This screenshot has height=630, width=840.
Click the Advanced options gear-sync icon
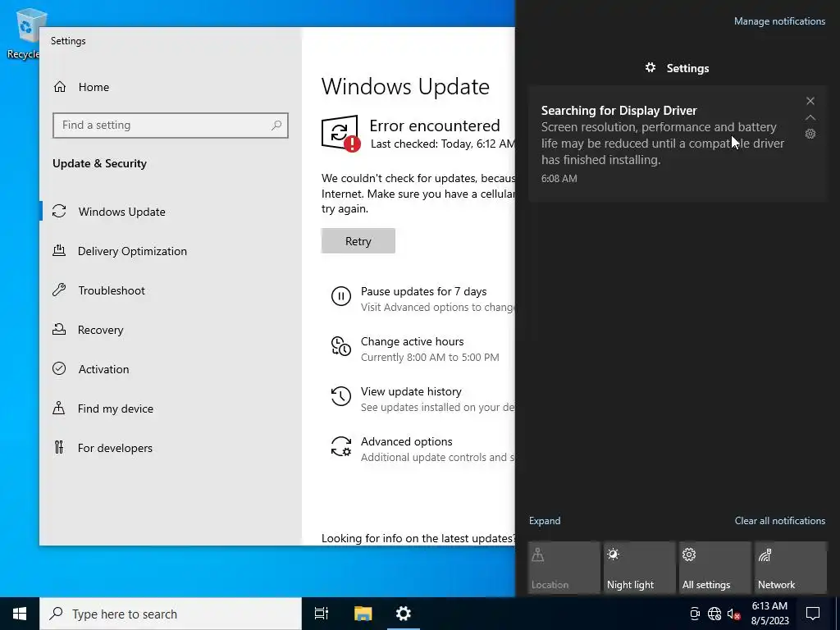(340, 446)
